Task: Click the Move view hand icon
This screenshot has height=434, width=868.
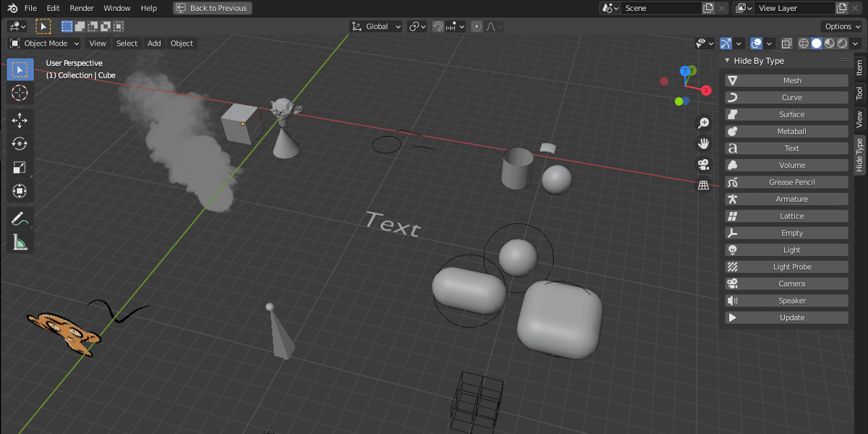Action: (703, 143)
